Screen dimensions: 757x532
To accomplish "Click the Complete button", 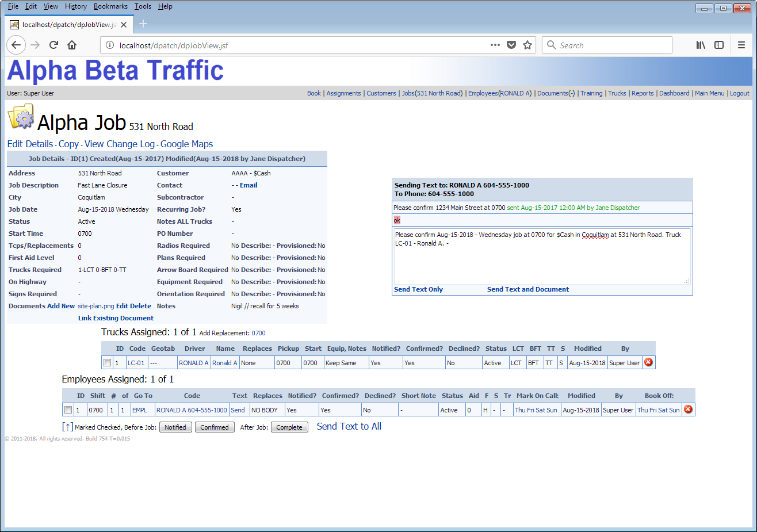I will click(289, 427).
